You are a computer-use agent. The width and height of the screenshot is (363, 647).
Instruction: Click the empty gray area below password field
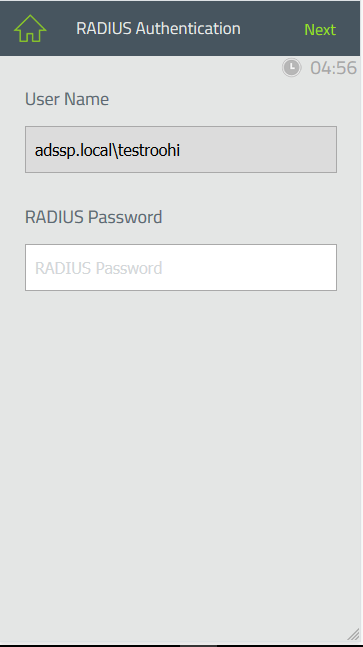pyautogui.click(x=181, y=454)
